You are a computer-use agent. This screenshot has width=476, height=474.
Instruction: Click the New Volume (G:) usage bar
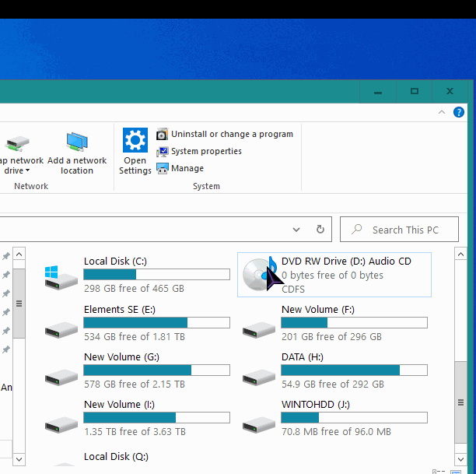coord(156,370)
